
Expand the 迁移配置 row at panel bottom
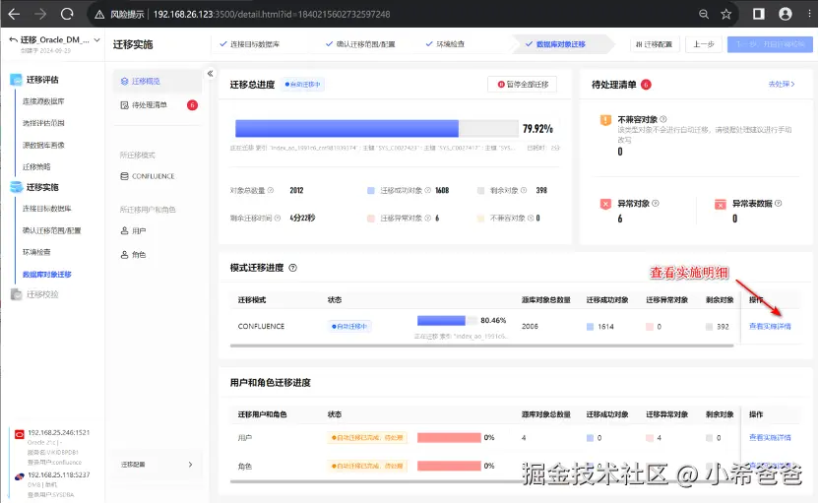[x=157, y=465]
